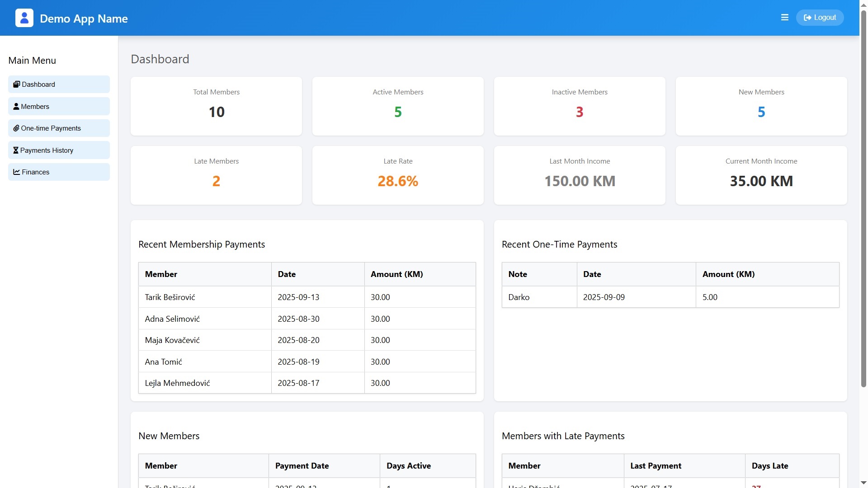Select the Tarik Beširović payment row
This screenshot has height=488, width=868.
point(307,297)
